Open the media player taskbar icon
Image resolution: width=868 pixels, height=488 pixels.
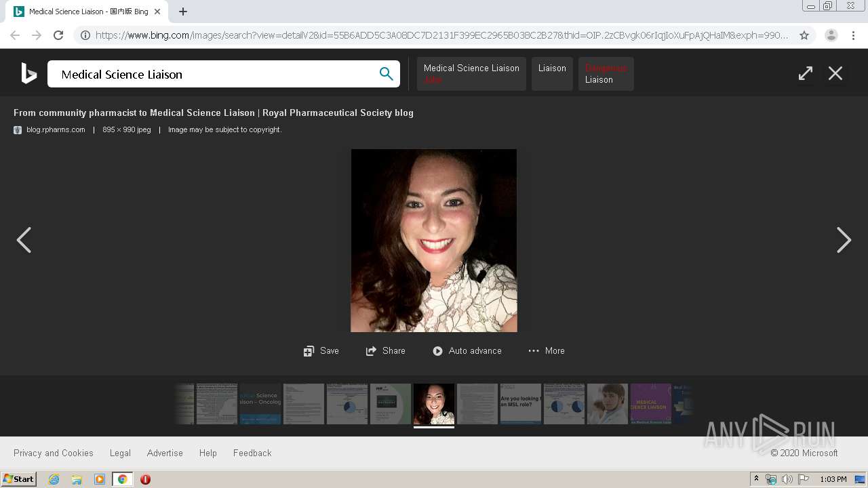click(100, 479)
